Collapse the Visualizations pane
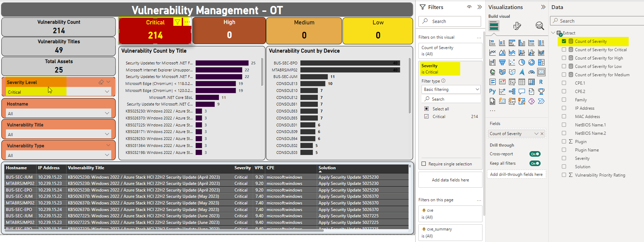The height and width of the screenshot is (242, 644). (543, 7)
